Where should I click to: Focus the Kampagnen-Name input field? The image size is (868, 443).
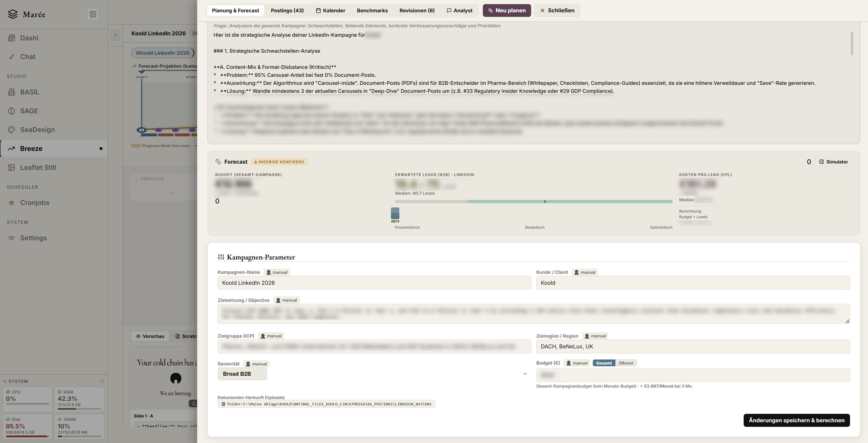[x=374, y=283]
